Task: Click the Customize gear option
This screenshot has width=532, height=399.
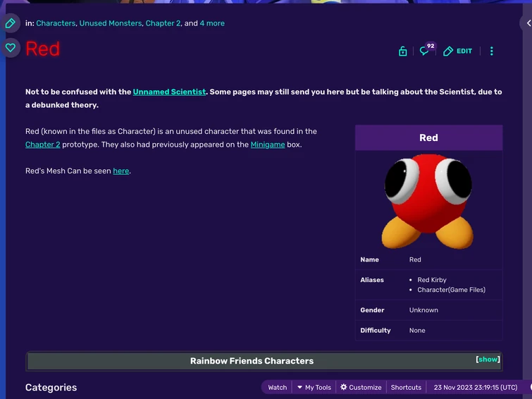Action: (x=361, y=388)
